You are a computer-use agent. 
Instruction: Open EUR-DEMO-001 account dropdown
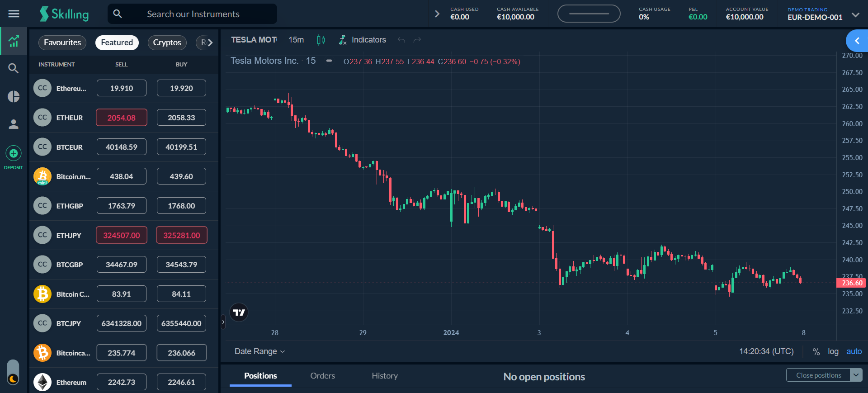[855, 14]
